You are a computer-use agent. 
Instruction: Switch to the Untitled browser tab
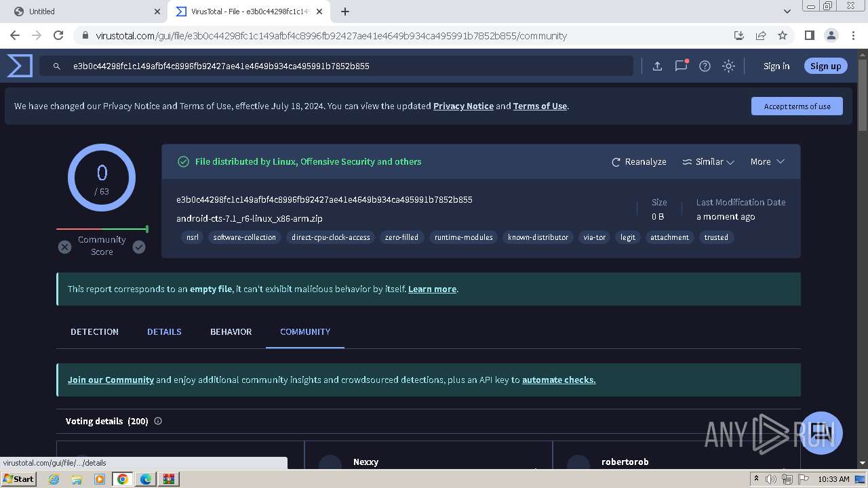pos(84,12)
